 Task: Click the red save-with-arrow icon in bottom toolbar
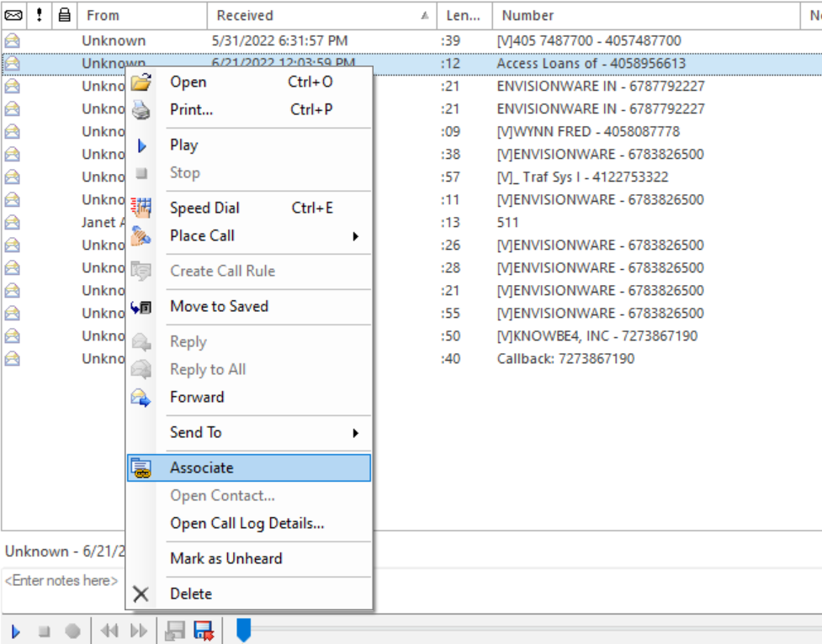(x=203, y=631)
